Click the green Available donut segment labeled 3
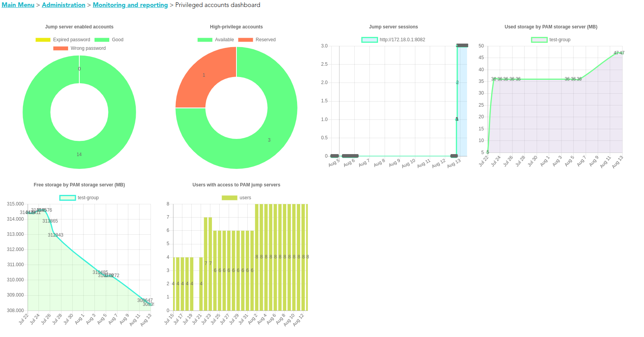 coord(269,140)
